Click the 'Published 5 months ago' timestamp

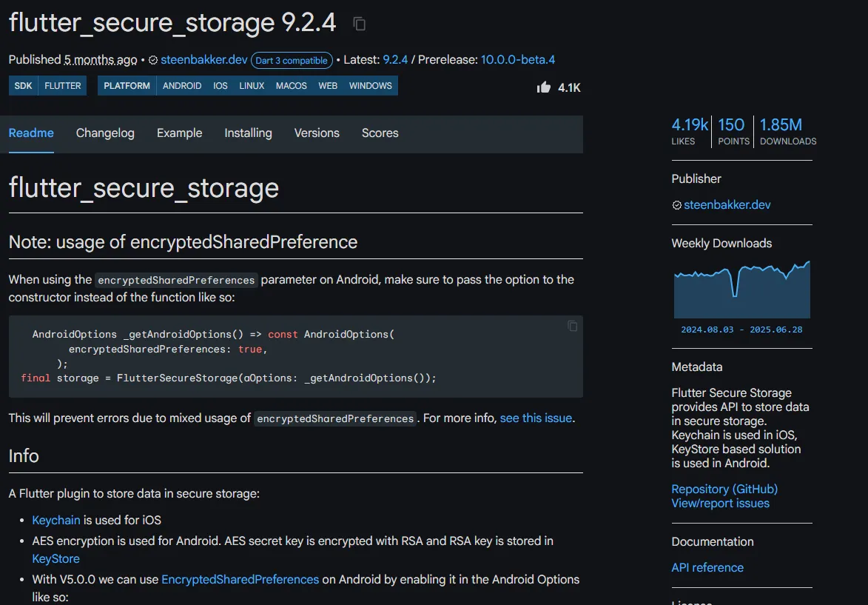(x=73, y=60)
